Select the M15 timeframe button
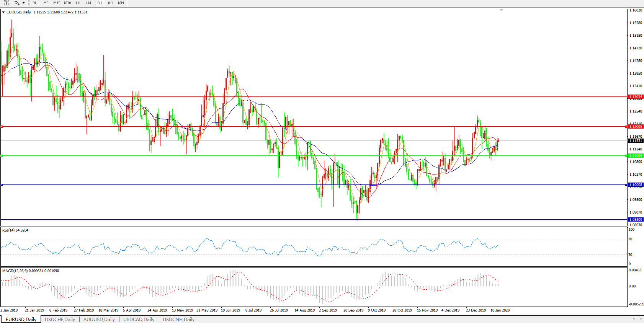The height and width of the screenshot is (323, 644). point(57,3)
